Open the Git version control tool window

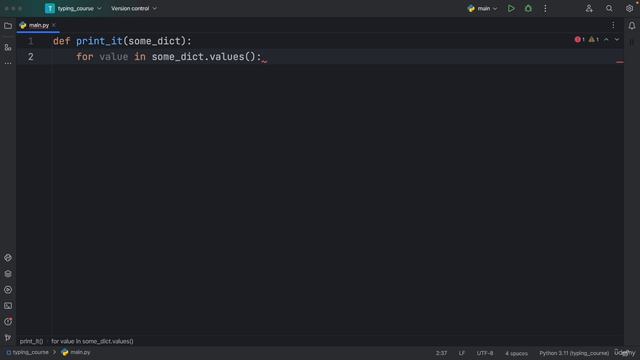pyautogui.click(x=8, y=338)
